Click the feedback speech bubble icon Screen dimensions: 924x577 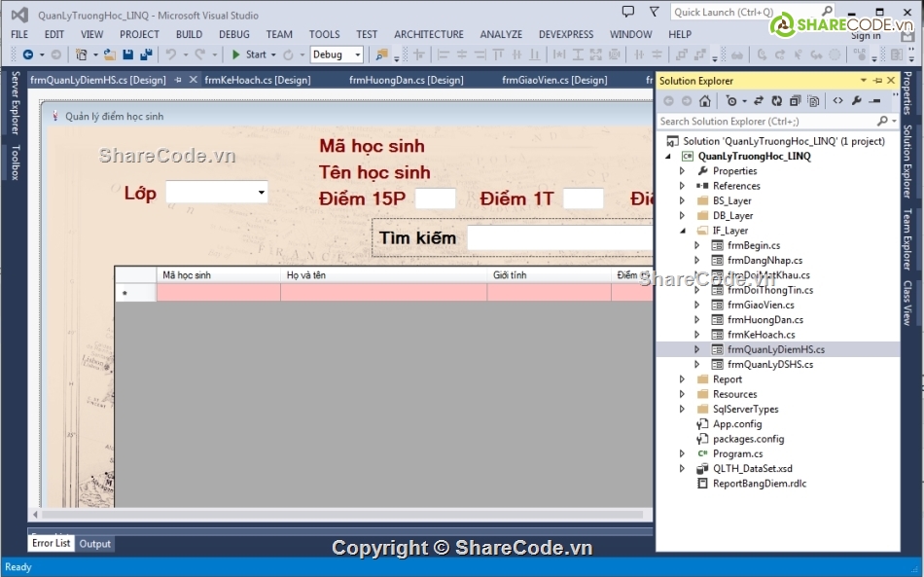pos(628,12)
